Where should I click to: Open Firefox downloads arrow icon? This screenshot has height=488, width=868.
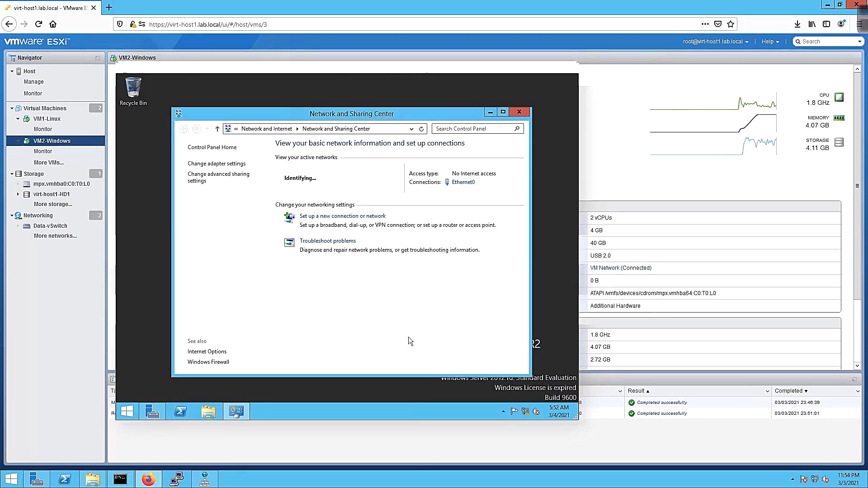coord(797,24)
